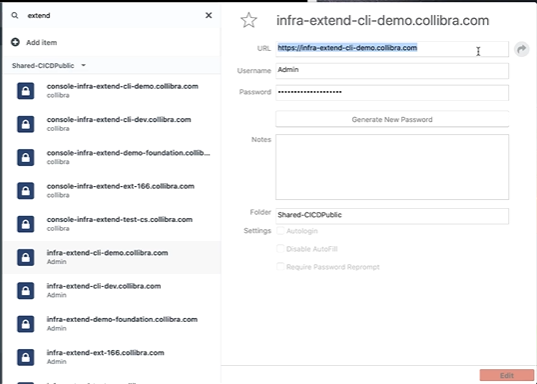Click lock icon for infra-extend-ext-166 entry
537x384 pixels.
tap(26, 357)
